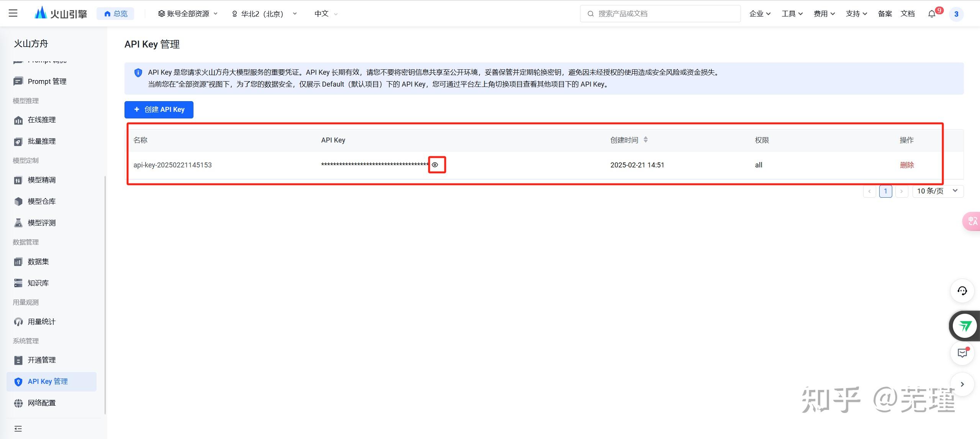Image resolution: width=980 pixels, height=439 pixels.
Task: Collapse the sidebar using the bottom icon
Action: (18, 428)
